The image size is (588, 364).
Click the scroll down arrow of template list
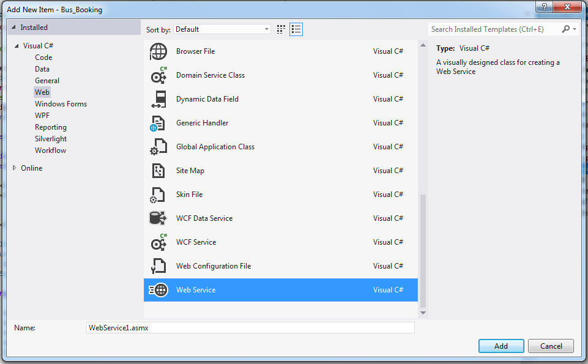(x=423, y=313)
